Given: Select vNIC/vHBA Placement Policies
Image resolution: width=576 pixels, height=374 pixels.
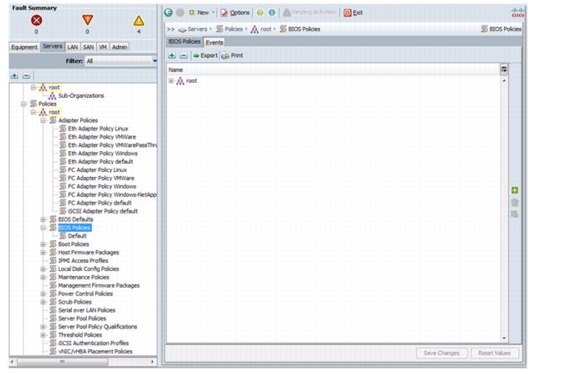Looking at the screenshot, I should [95, 352].
